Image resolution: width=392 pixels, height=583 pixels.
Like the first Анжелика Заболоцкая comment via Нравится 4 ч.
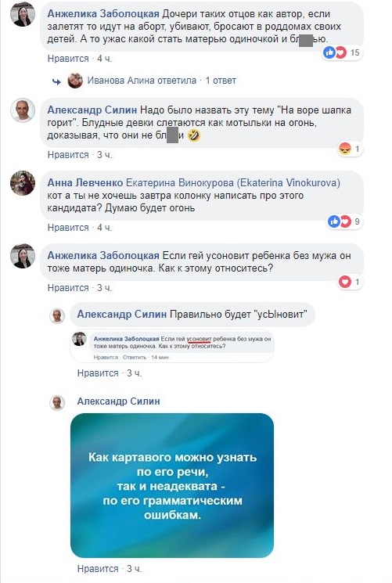(68, 59)
